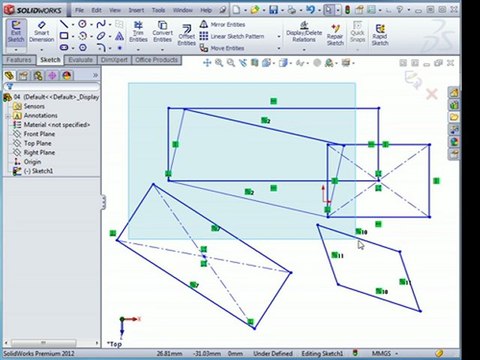Select the Smart Dimension tool
The width and height of the screenshot is (480, 360).
tap(41, 32)
